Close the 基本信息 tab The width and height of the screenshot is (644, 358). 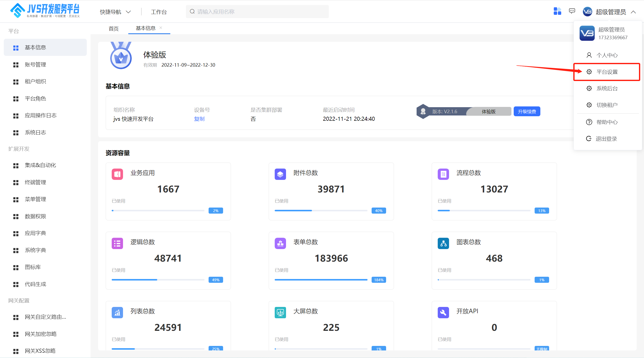click(x=161, y=28)
